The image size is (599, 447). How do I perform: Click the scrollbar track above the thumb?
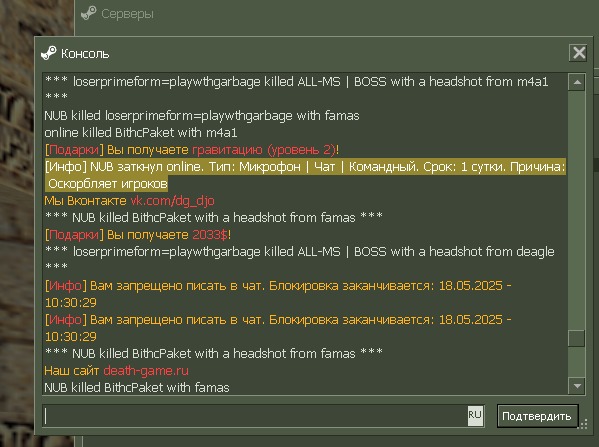click(577, 210)
